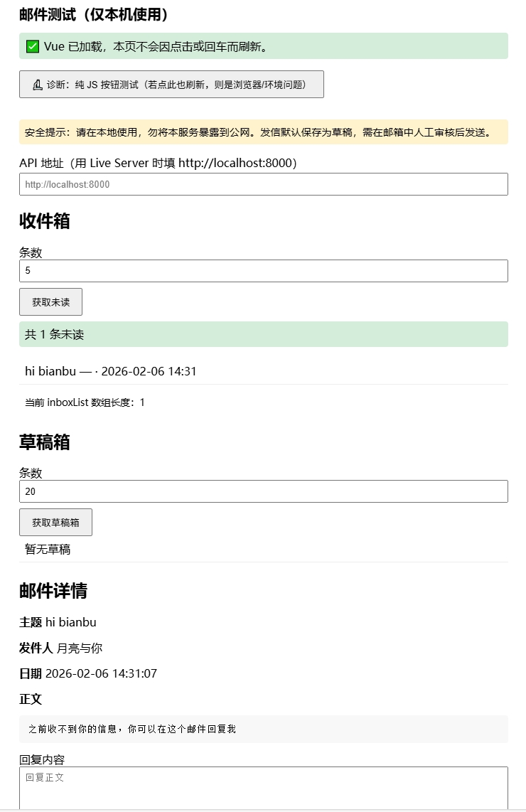
Task: Click the 邮件测试 page heading
Action: [x=94, y=14]
